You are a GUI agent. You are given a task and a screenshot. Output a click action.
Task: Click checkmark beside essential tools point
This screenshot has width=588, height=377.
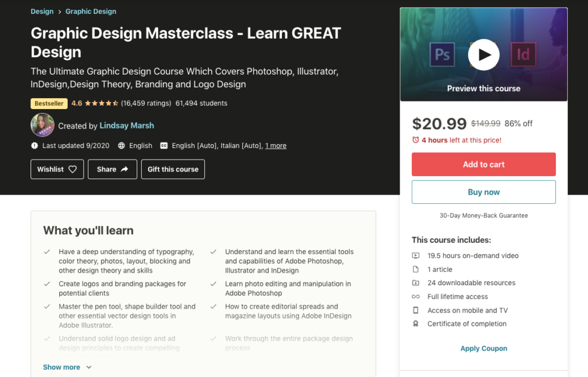(x=214, y=252)
